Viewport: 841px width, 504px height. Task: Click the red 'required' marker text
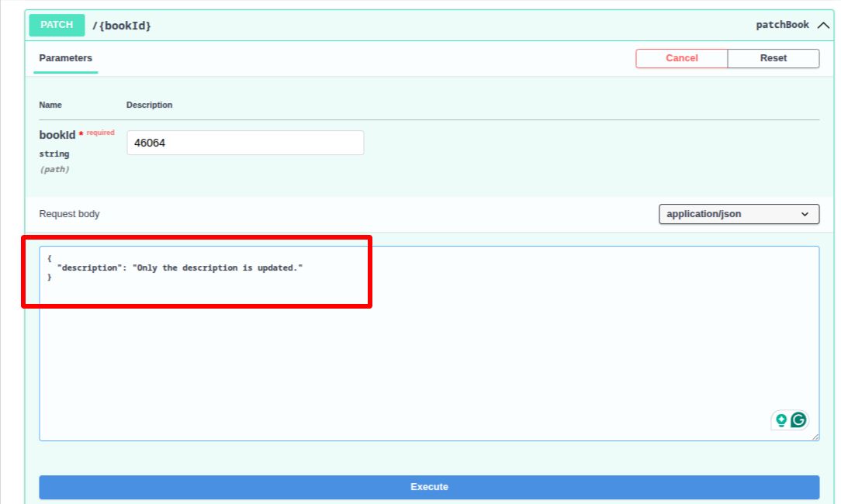click(x=100, y=133)
